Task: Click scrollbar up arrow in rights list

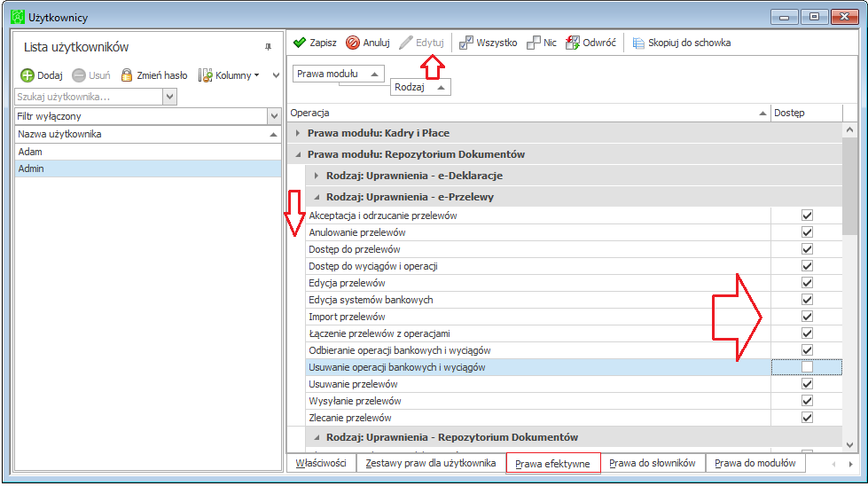Action: pyautogui.click(x=849, y=130)
